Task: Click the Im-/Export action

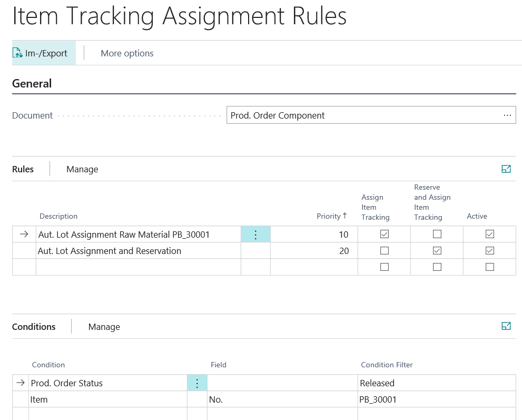Action: 44,53
